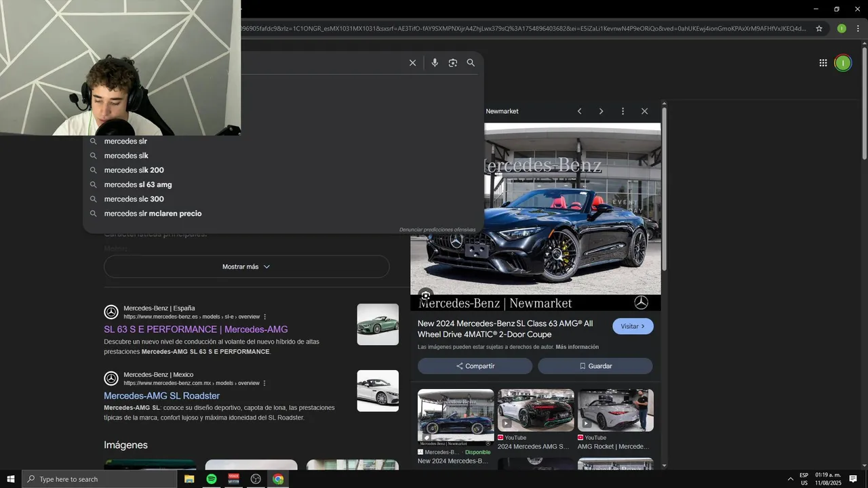Open Chrome profile icon in the toolbar
Image resolution: width=868 pixels, height=488 pixels.
842,28
